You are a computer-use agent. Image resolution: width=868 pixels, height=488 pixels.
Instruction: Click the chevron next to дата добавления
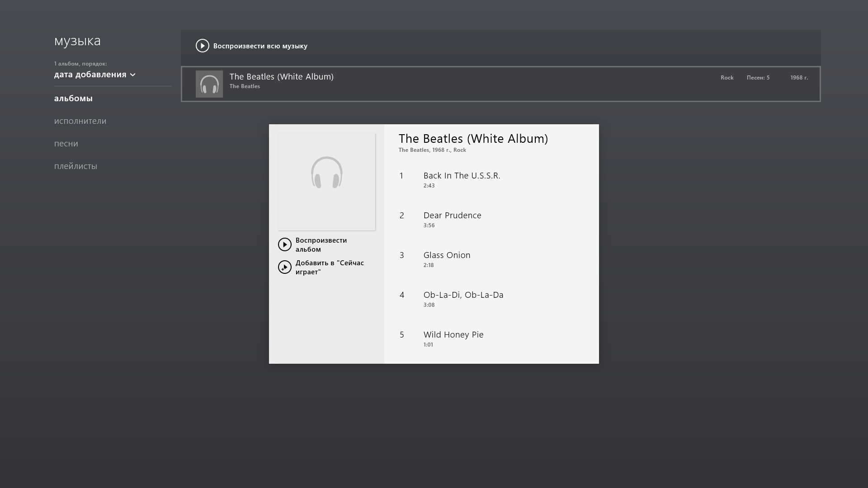132,75
